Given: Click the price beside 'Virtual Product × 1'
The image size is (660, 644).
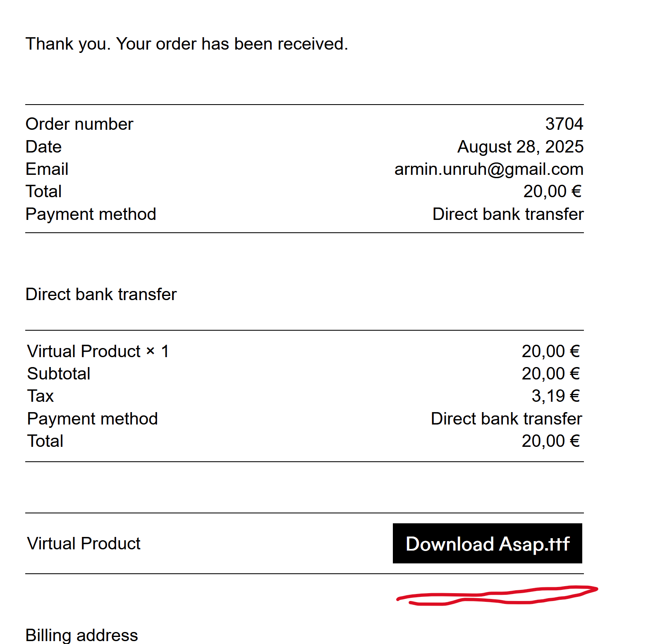Looking at the screenshot, I should click(x=550, y=351).
